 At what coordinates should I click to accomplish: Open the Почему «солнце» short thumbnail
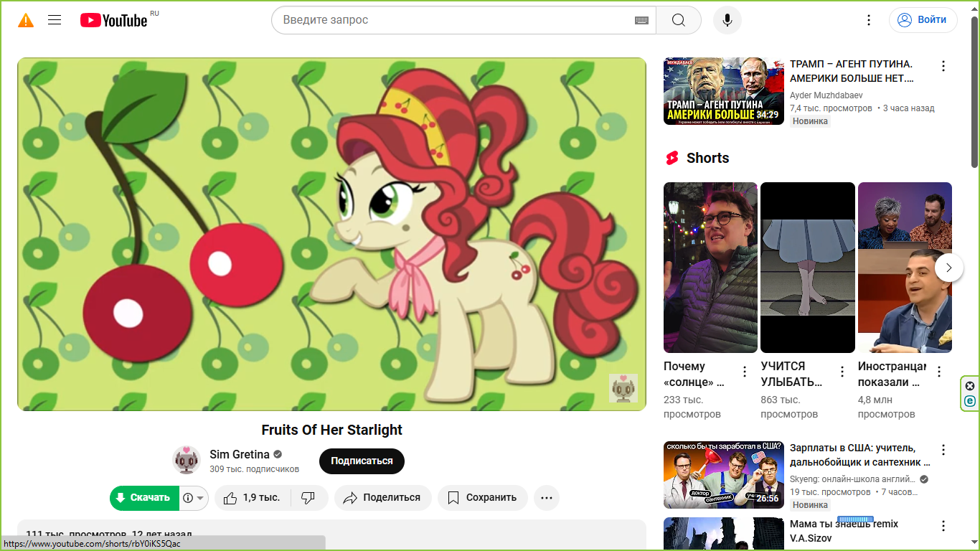click(x=710, y=268)
